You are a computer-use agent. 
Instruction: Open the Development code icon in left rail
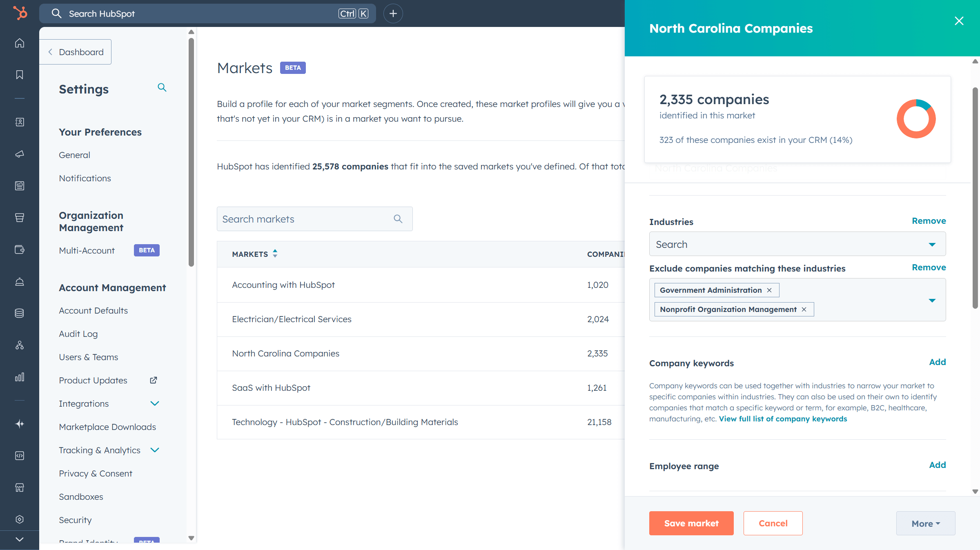pos(20,456)
